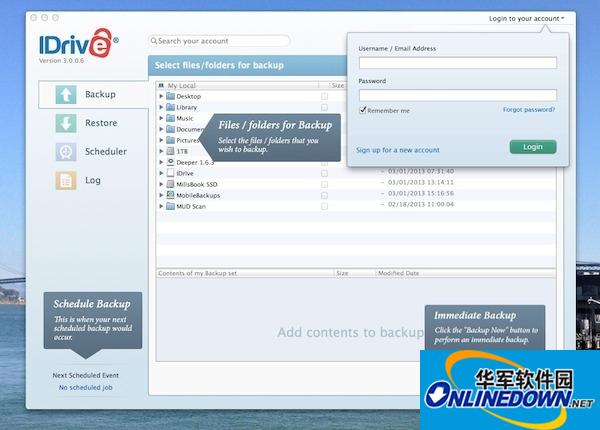Click the green Login button
The width and height of the screenshot is (600, 430).
(533, 147)
